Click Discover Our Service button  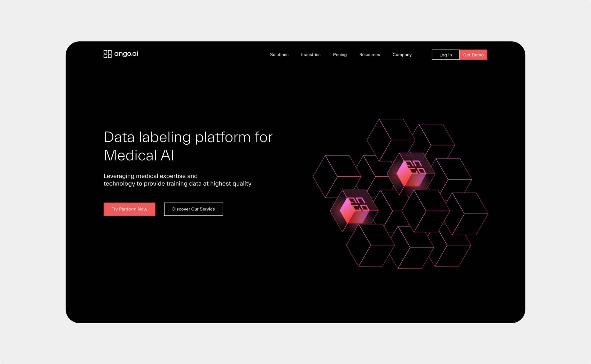pyautogui.click(x=193, y=209)
